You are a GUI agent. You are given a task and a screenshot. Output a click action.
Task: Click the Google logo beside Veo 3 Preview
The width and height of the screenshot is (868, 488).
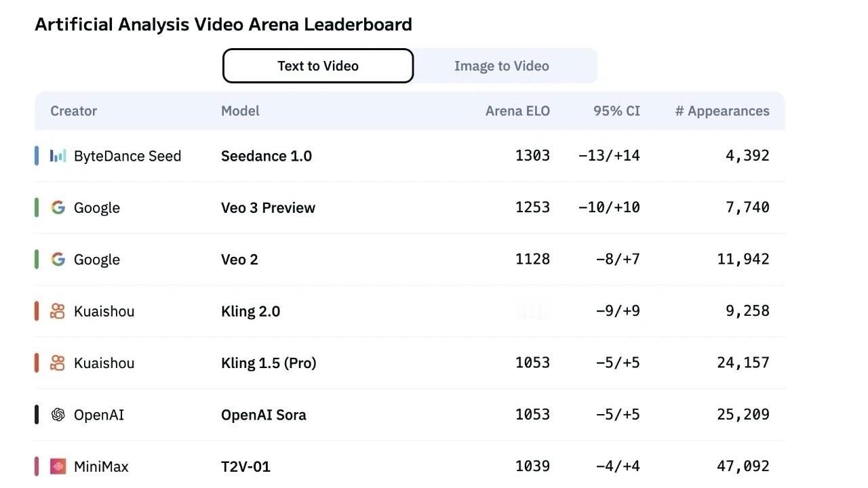point(58,207)
